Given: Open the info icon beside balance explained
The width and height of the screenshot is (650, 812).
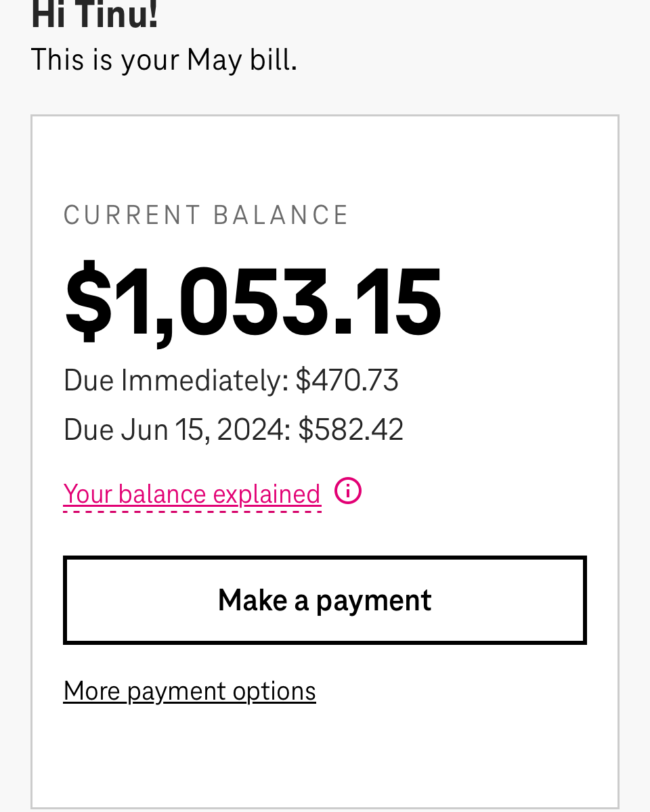Looking at the screenshot, I should [x=348, y=491].
